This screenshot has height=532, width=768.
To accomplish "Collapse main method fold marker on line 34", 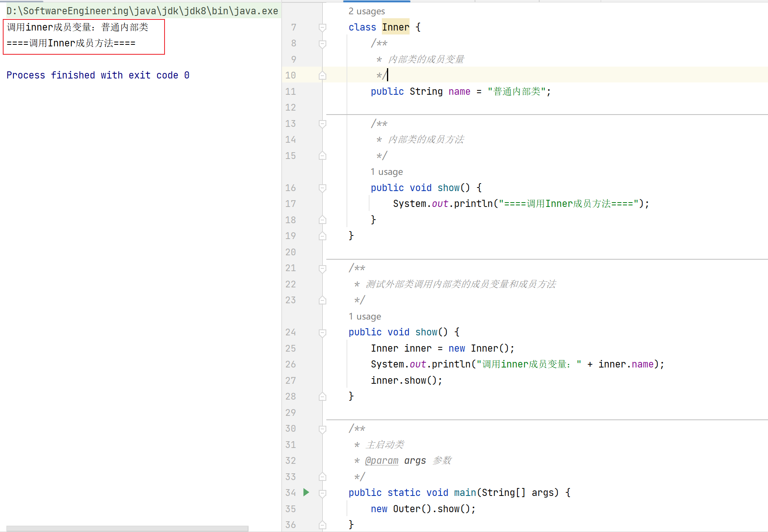I will (x=322, y=493).
